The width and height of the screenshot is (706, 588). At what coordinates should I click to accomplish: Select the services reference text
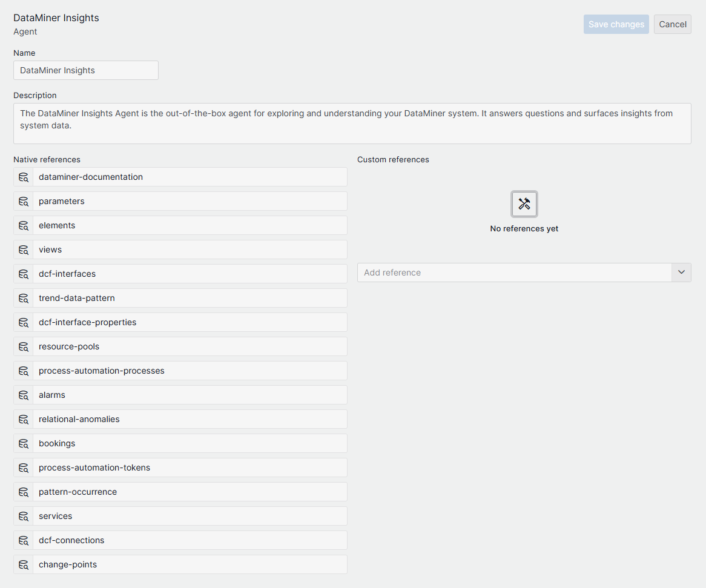[55, 516]
